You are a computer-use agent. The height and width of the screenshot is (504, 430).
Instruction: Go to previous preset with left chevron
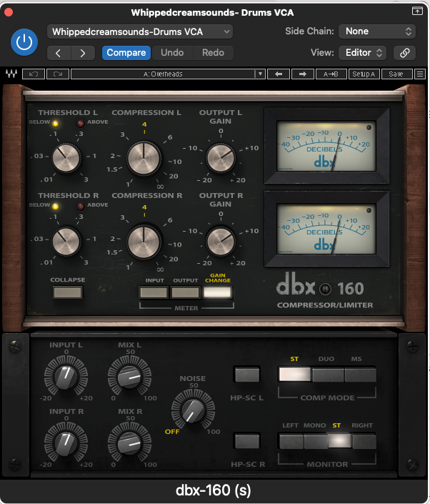click(x=59, y=53)
